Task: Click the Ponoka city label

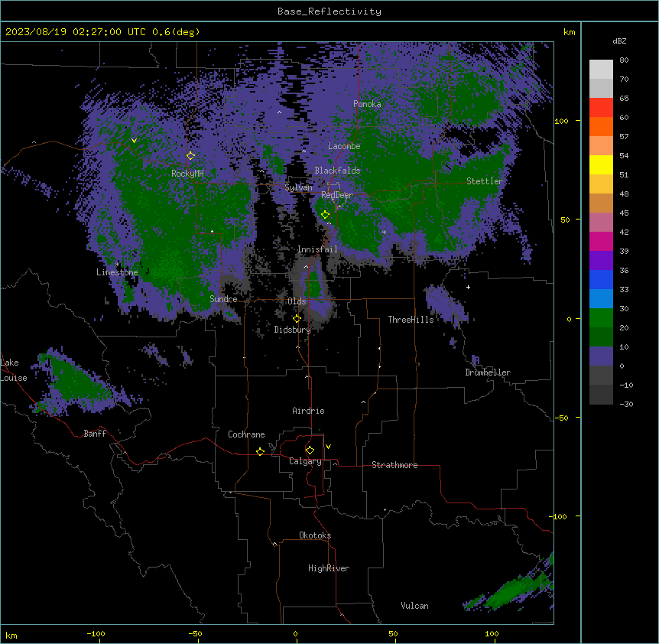Action: 367,104
